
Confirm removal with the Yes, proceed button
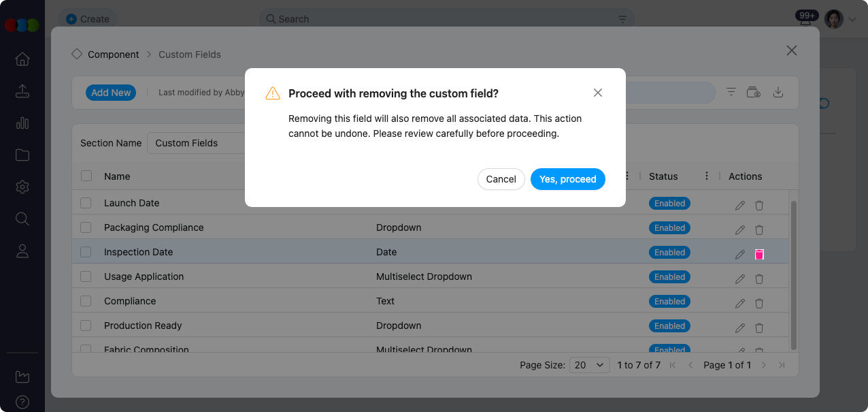[567, 179]
